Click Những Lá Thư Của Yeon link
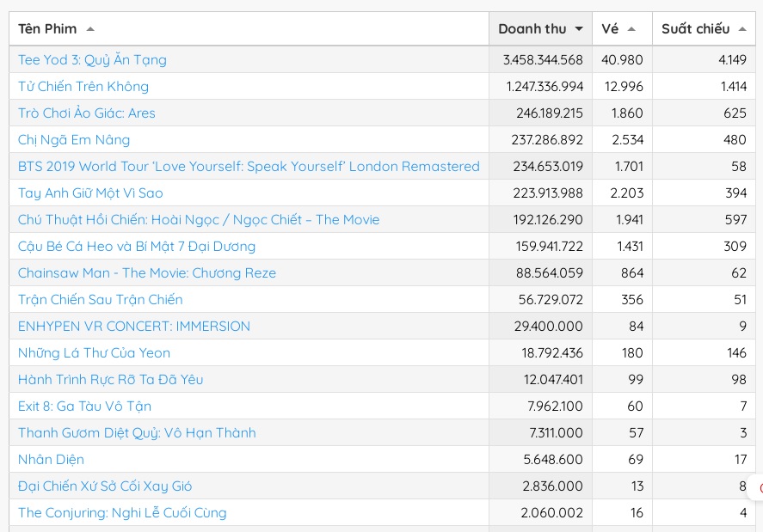The height and width of the screenshot is (532, 763). coord(94,353)
